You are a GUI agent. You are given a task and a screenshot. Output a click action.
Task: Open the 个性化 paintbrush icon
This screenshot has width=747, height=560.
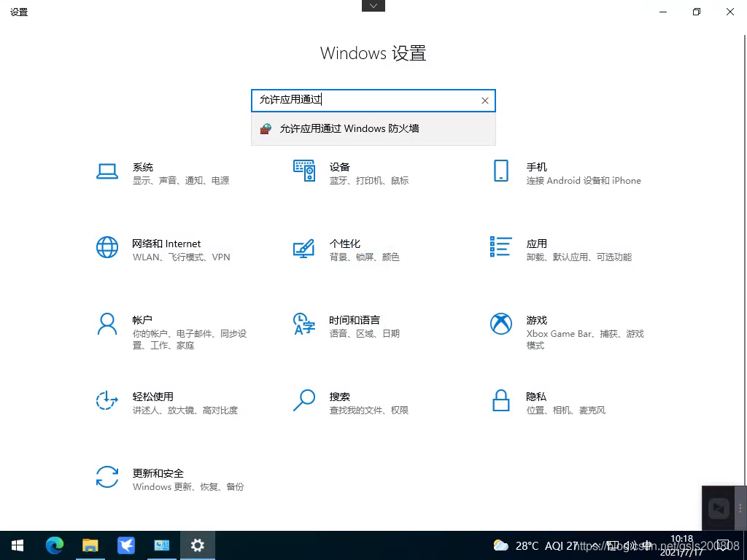point(304,248)
